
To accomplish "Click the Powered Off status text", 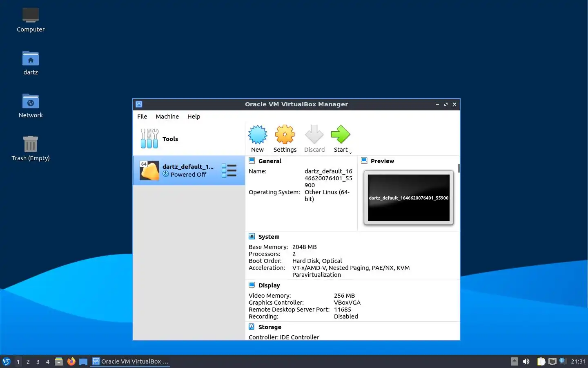I will pos(188,175).
